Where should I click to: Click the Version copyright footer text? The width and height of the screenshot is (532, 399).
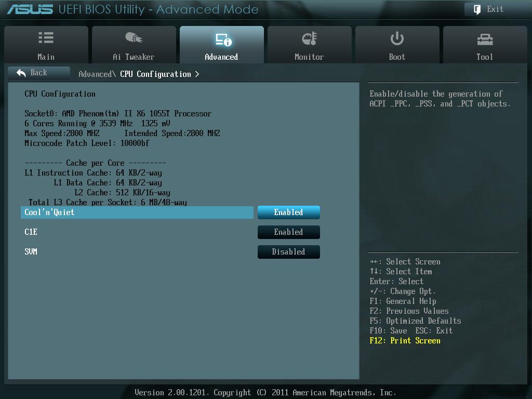[x=265, y=393]
